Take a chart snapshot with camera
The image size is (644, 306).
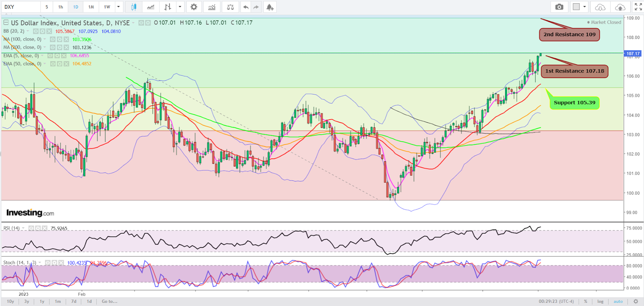559,7
